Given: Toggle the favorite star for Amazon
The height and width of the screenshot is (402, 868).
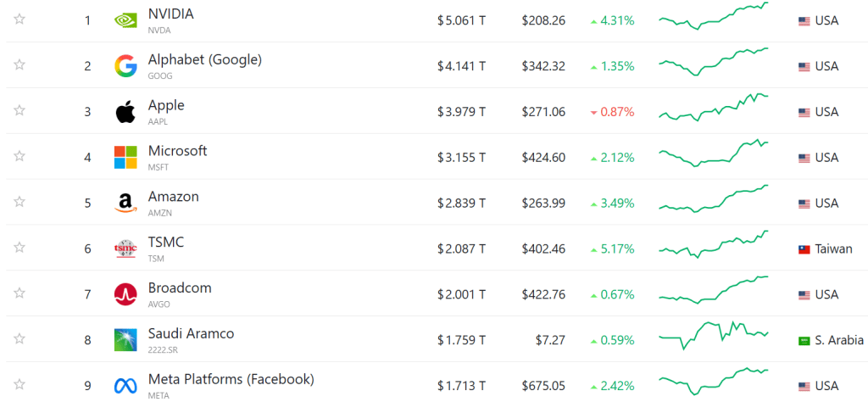Looking at the screenshot, I should [19, 202].
